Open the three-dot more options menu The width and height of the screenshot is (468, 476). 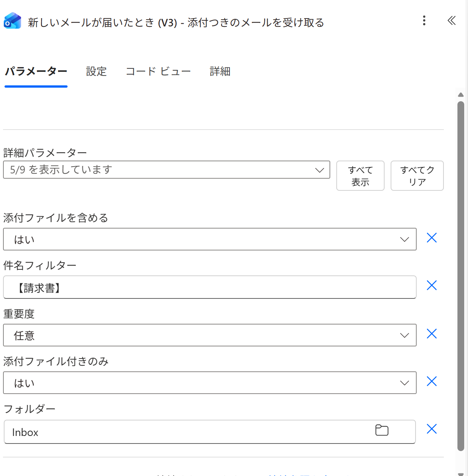(424, 20)
